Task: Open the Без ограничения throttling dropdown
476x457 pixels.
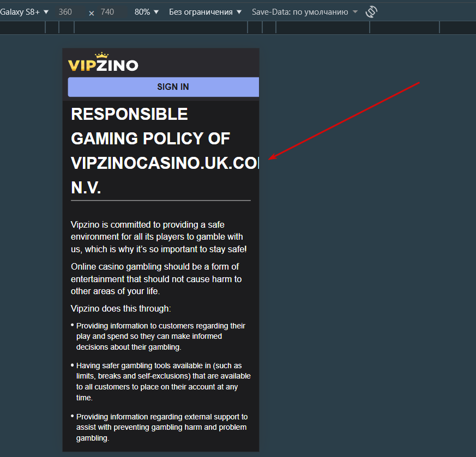Action: (x=205, y=12)
